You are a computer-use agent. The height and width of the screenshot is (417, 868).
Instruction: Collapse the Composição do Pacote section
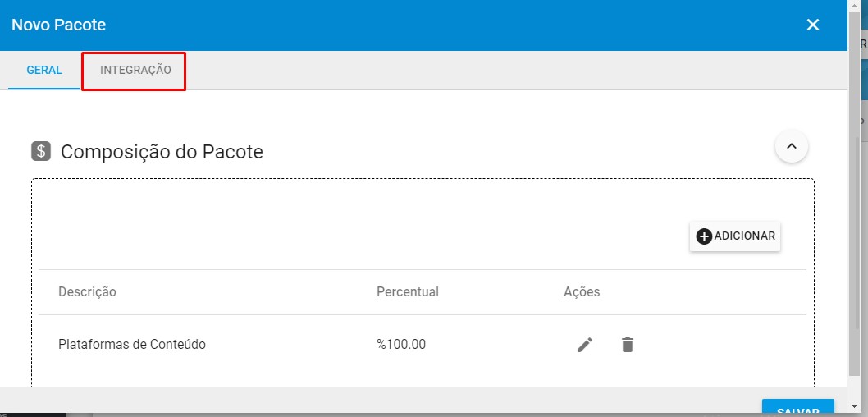pyautogui.click(x=792, y=147)
